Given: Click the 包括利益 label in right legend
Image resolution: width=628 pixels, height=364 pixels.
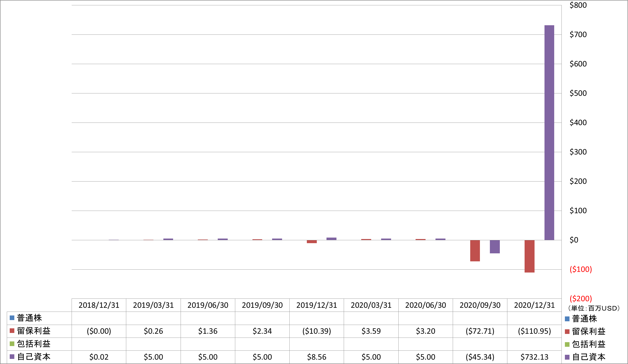Looking at the screenshot, I should (589, 345).
